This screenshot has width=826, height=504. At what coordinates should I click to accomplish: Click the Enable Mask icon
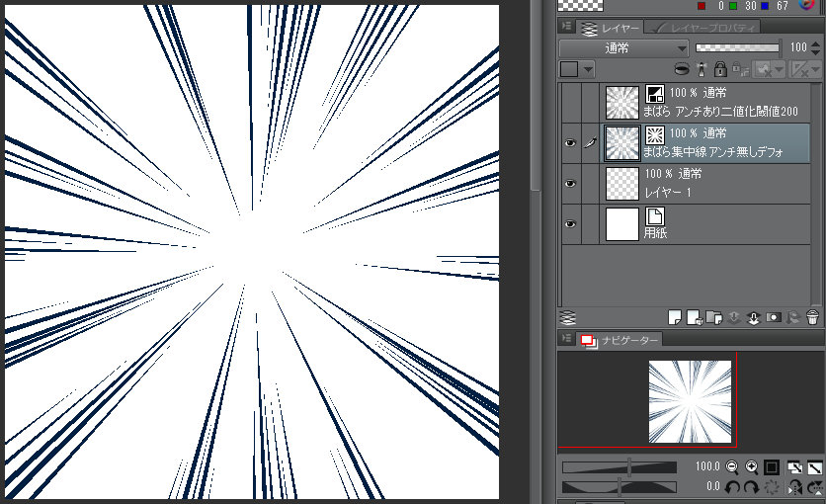pyautogui.click(x=764, y=69)
